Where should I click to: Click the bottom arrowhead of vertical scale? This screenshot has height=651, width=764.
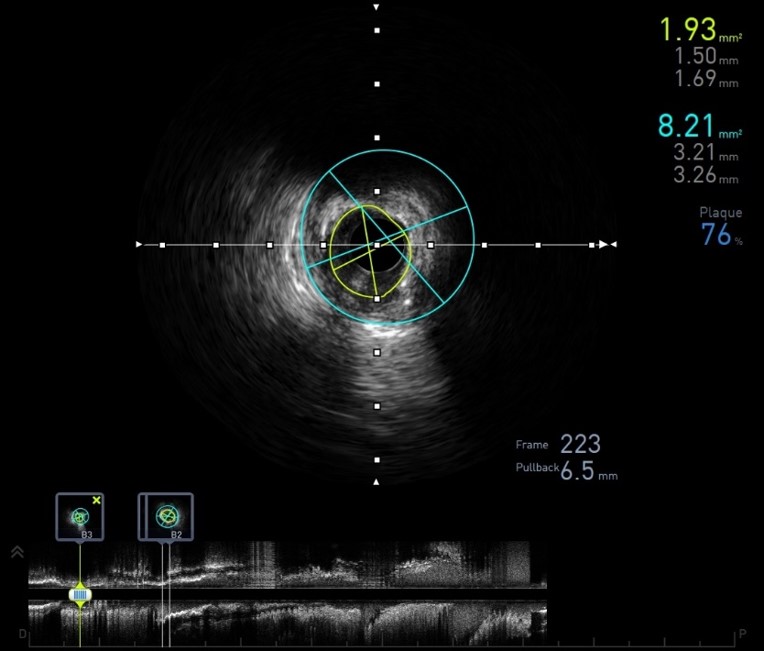click(x=377, y=483)
